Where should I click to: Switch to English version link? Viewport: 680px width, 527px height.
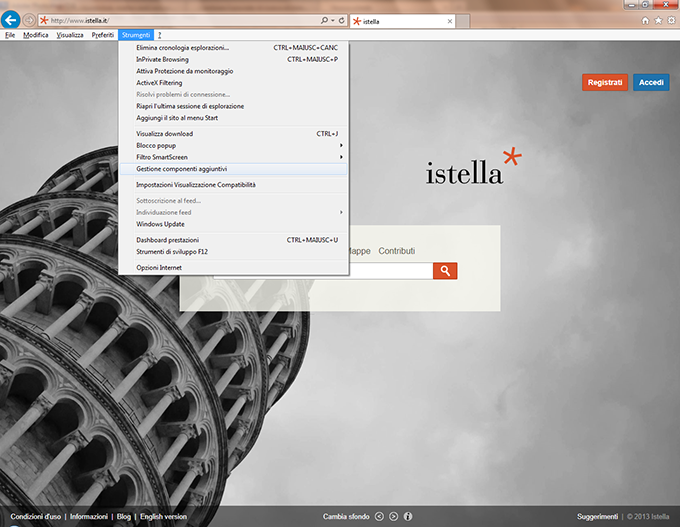pyautogui.click(x=163, y=517)
